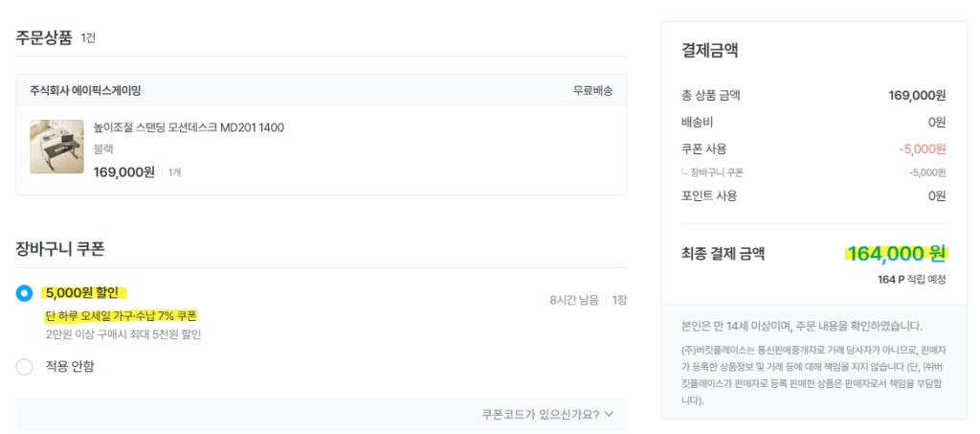Click the 5,000원 할인 coupon label

point(82,292)
